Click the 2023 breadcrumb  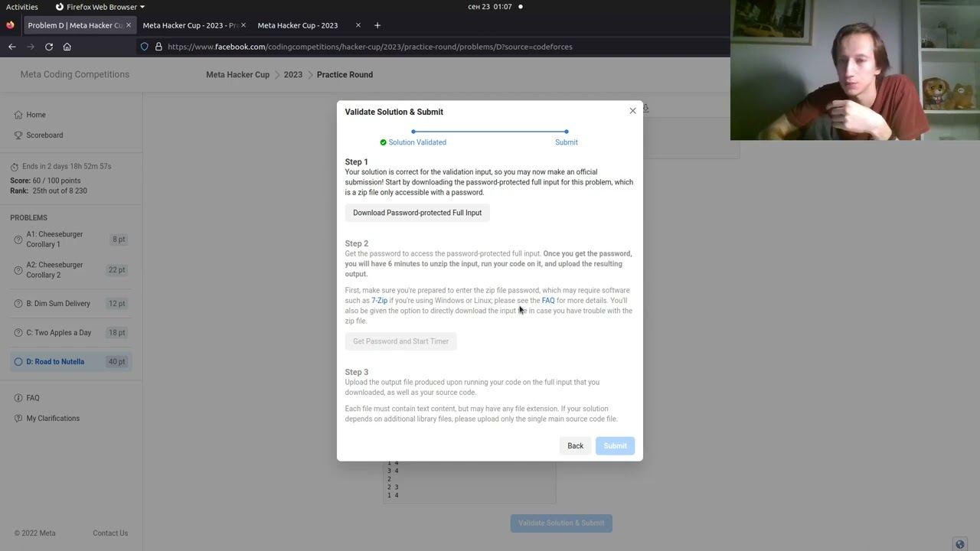293,74
